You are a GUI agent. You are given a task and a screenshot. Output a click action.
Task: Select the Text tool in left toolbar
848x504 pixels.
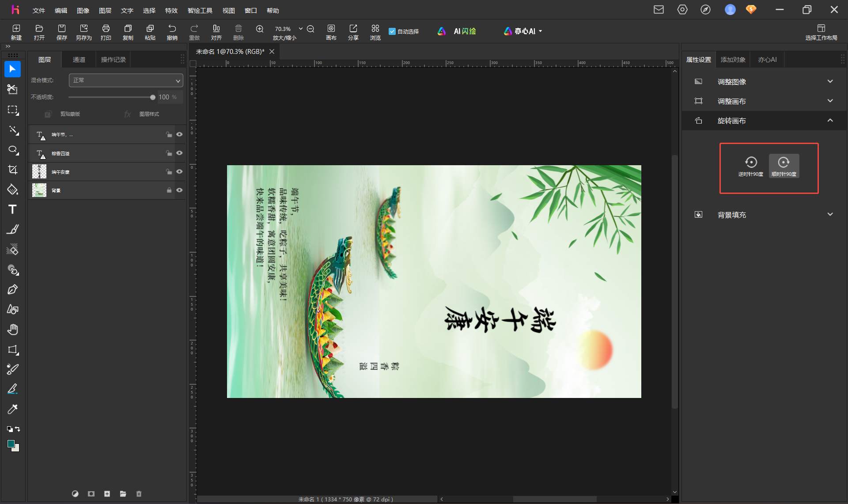pyautogui.click(x=12, y=209)
